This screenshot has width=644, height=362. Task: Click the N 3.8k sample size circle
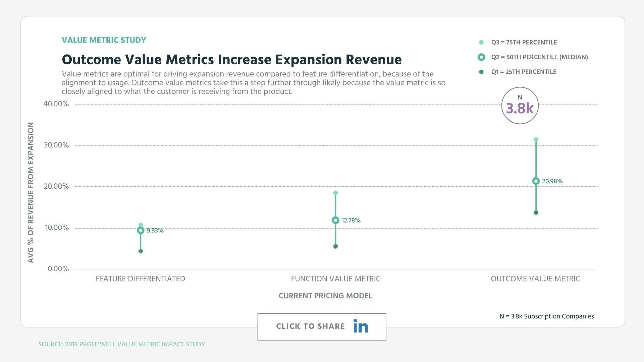tap(520, 105)
